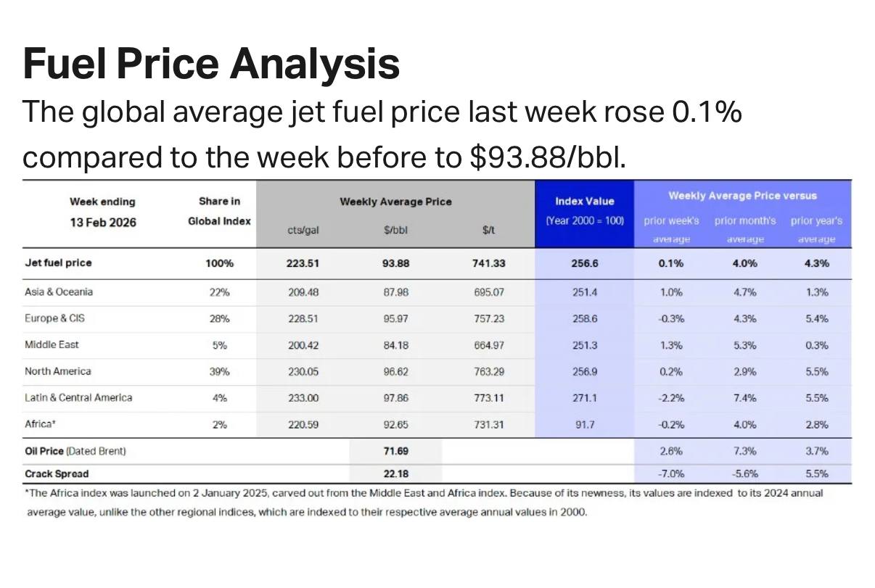Select the "$/bbl" sub-column header
The height and width of the screenshot is (588, 875).
pyautogui.click(x=395, y=231)
